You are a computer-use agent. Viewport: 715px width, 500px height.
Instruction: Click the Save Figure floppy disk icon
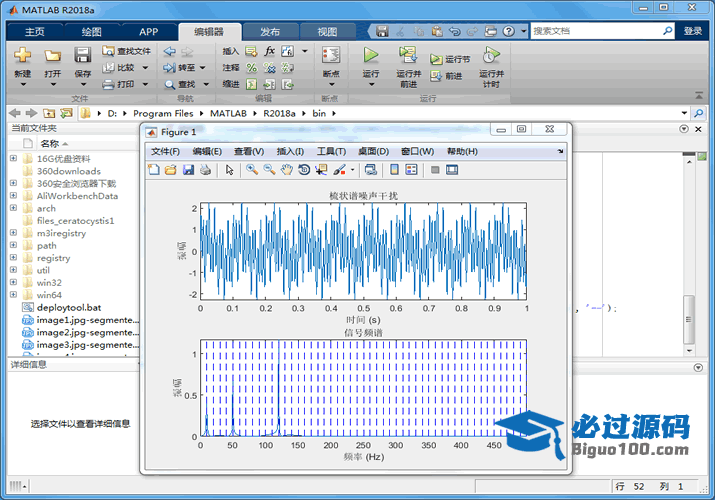pos(188,170)
